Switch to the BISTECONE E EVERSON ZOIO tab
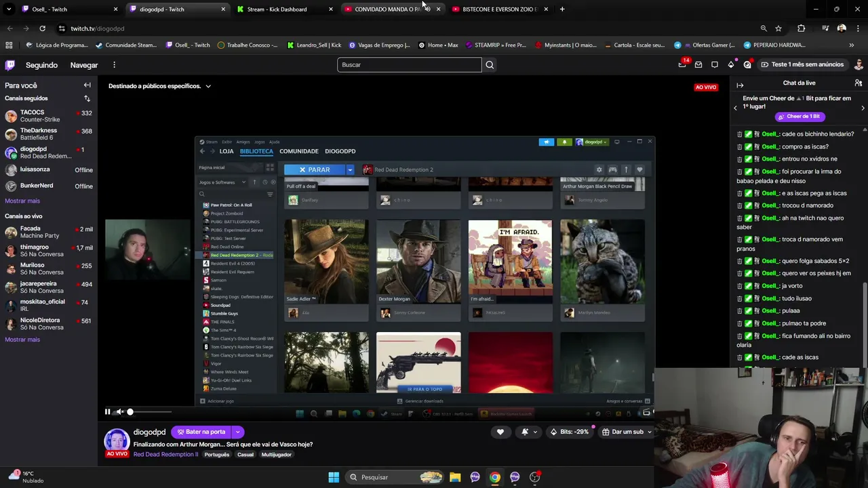This screenshot has width=868, height=488. pyautogui.click(x=500, y=9)
